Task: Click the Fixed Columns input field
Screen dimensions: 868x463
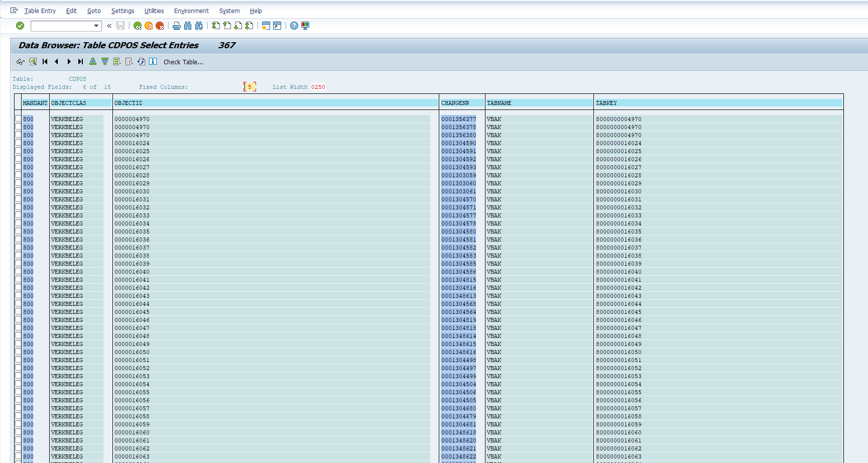Action: tap(250, 87)
